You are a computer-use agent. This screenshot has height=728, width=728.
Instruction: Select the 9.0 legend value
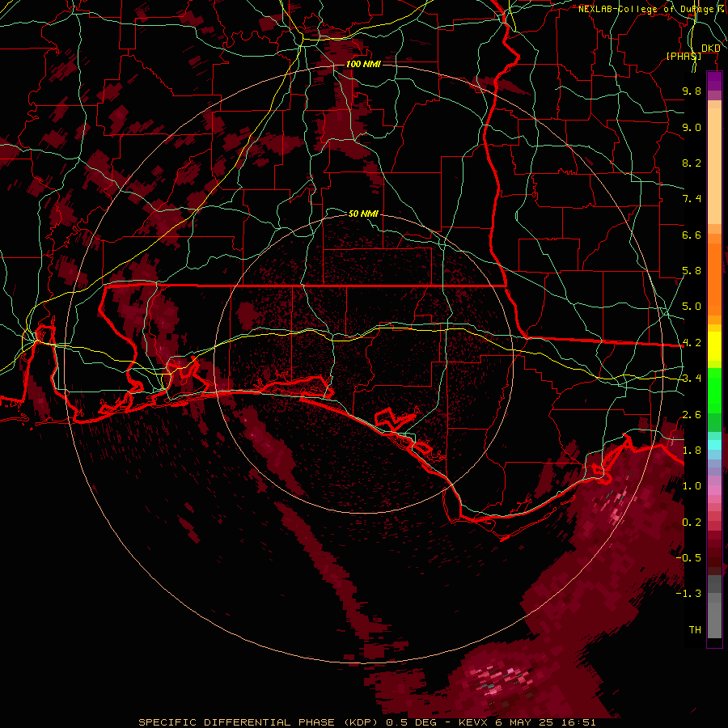click(692, 127)
